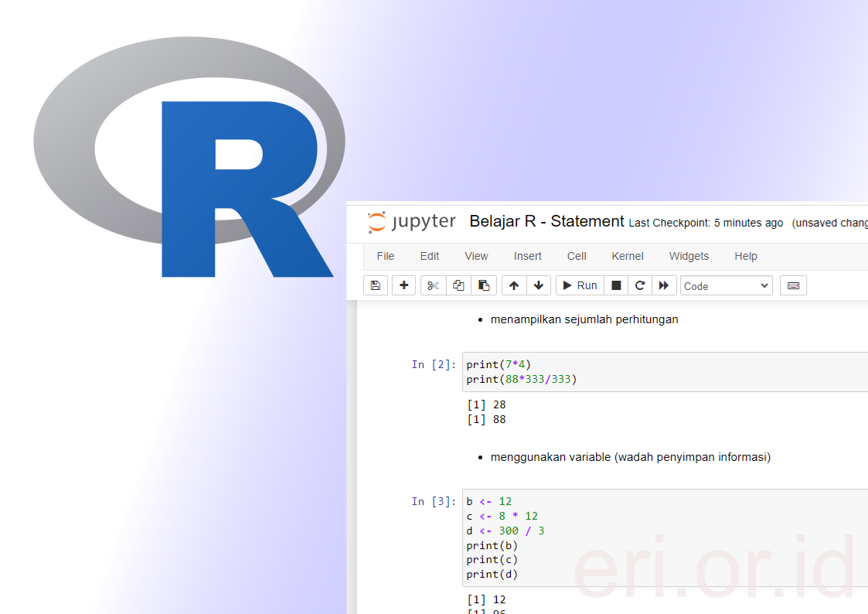Restart the kernel with circular arrow icon
Image resolution: width=868 pixels, height=614 pixels.
640,285
